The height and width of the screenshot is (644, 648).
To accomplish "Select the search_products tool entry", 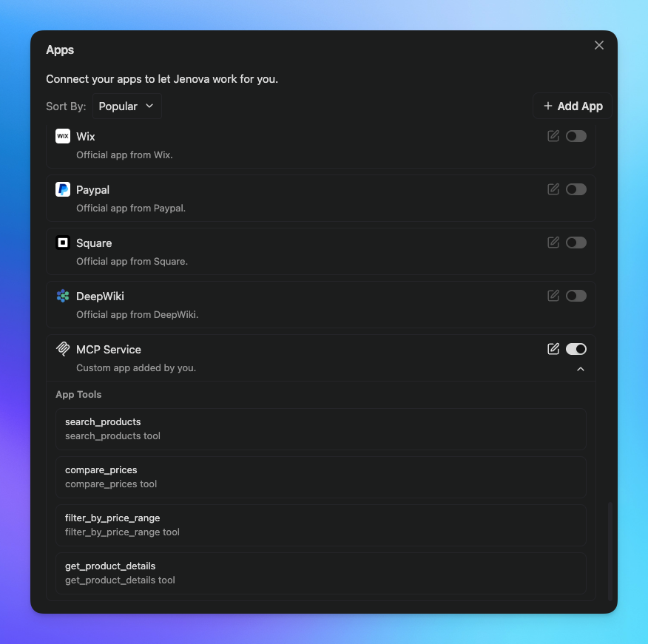I will click(x=321, y=429).
